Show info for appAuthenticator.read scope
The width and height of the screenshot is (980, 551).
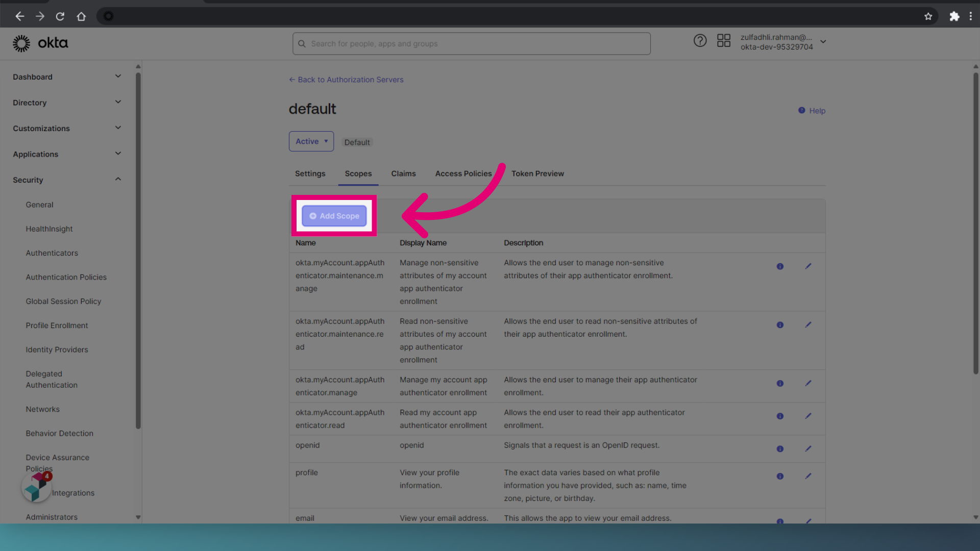click(780, 416)
